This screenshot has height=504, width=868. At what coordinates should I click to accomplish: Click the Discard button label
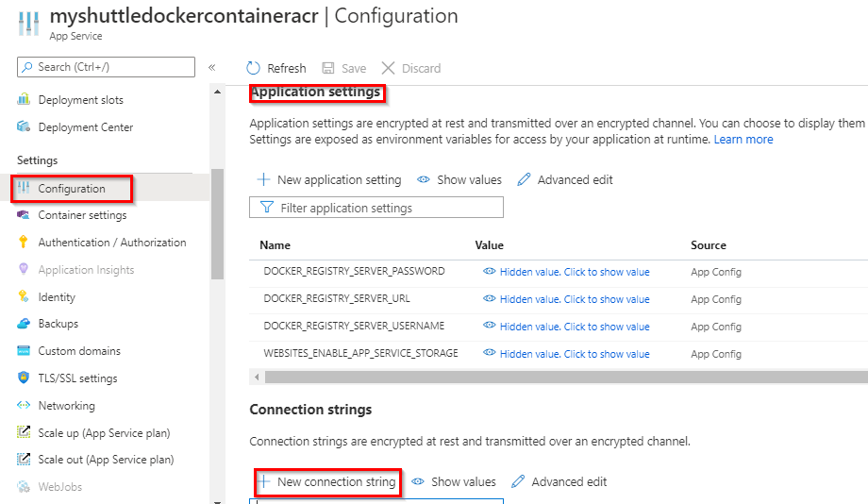coord(422,68)
